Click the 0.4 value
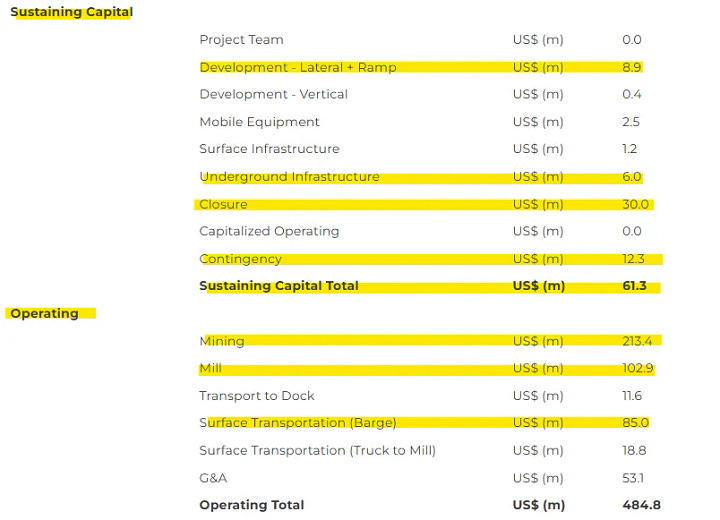The image size is (720, 520). (632, 94)
